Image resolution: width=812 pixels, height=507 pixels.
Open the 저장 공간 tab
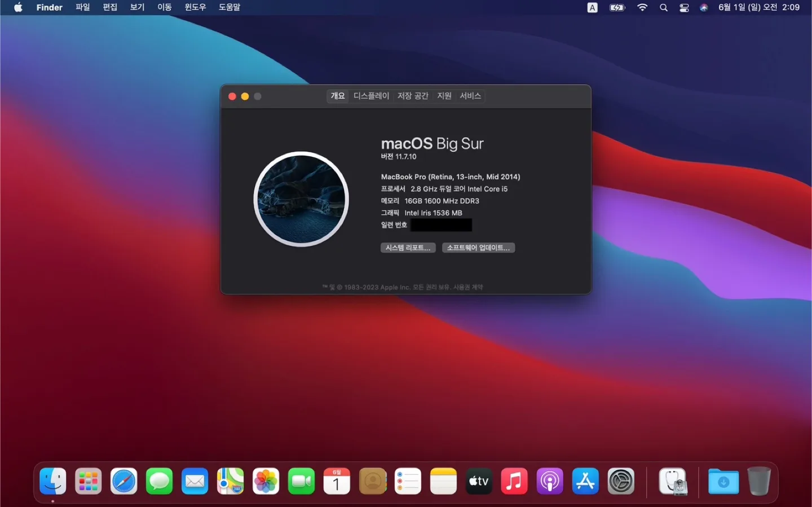413,96
